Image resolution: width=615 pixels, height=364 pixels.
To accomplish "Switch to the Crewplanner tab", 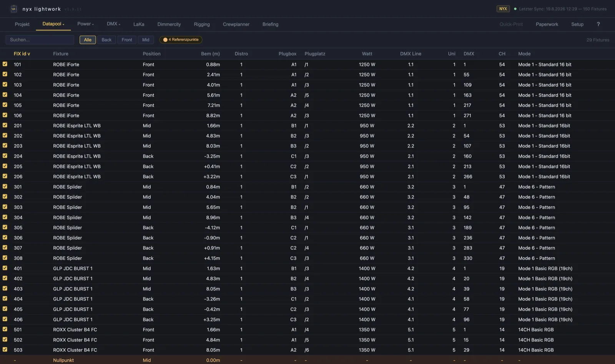I will [x=236, y=24].
